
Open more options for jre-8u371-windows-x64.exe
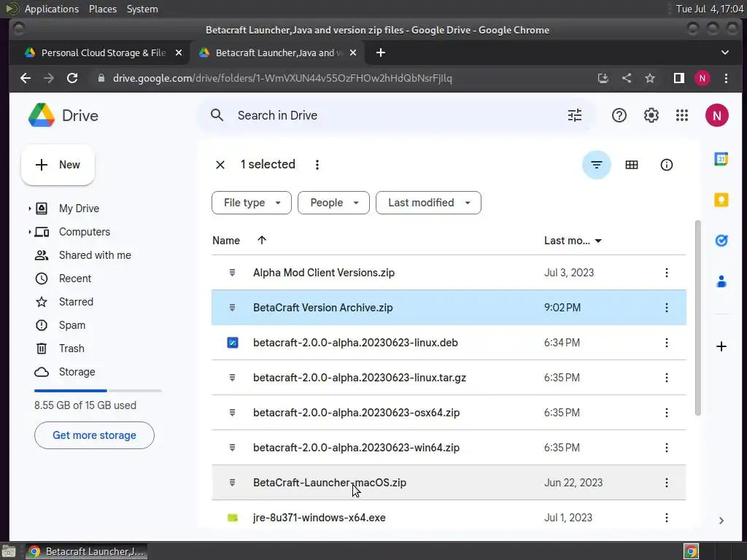pos(667,518)
